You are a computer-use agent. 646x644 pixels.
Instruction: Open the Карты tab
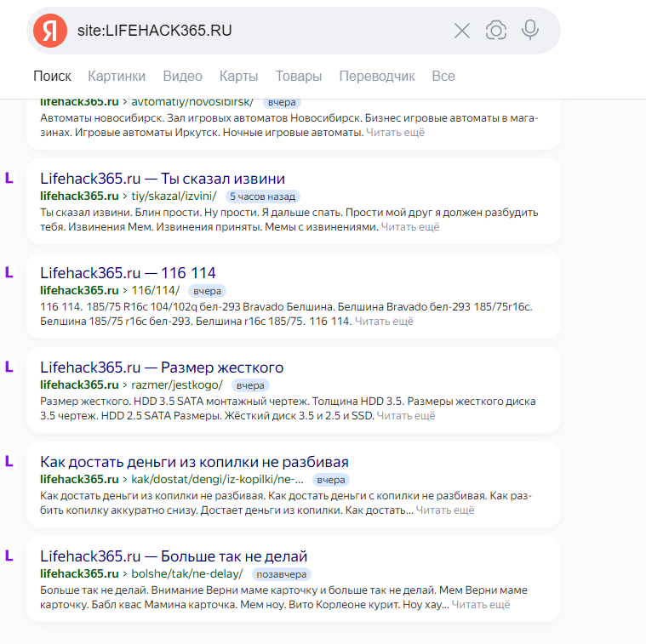[x=238, y=77]
